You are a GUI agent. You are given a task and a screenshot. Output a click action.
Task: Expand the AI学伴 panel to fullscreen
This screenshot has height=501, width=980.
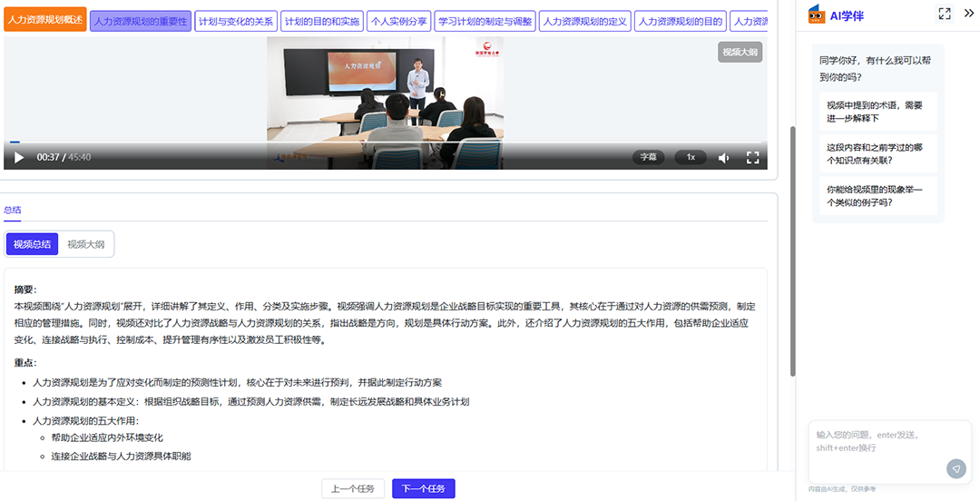[x=945, y=14]
